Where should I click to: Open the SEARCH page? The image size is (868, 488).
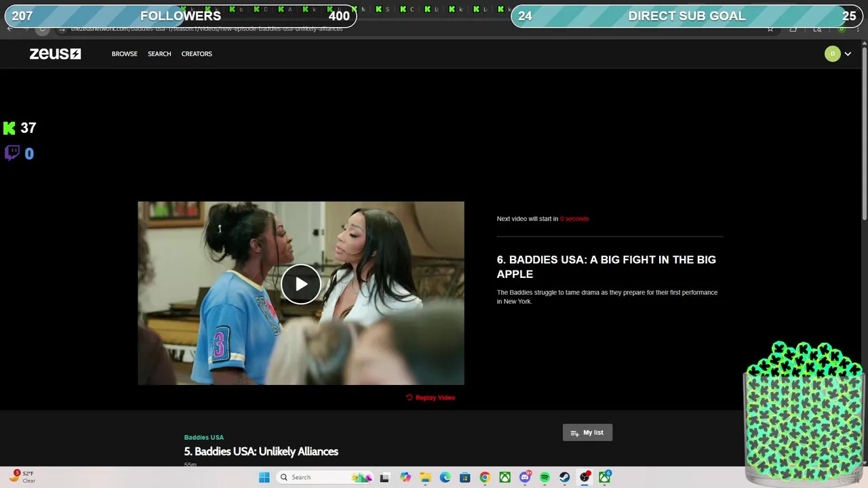[159, 54]
